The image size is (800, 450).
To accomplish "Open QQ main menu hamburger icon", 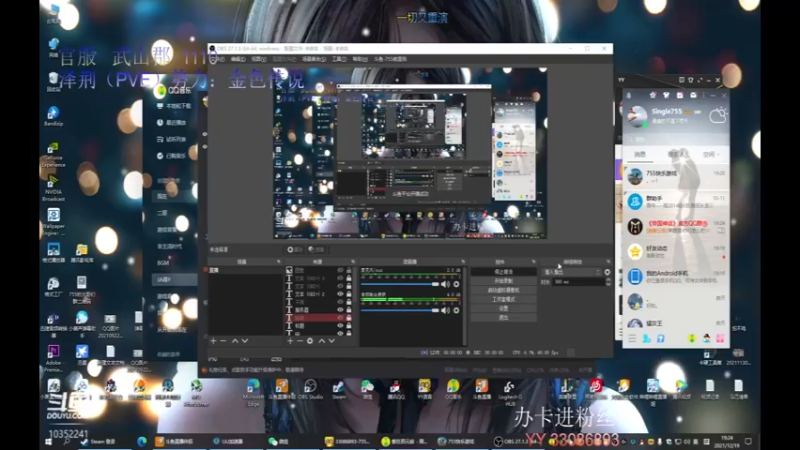I will click(x=632, y=338).
